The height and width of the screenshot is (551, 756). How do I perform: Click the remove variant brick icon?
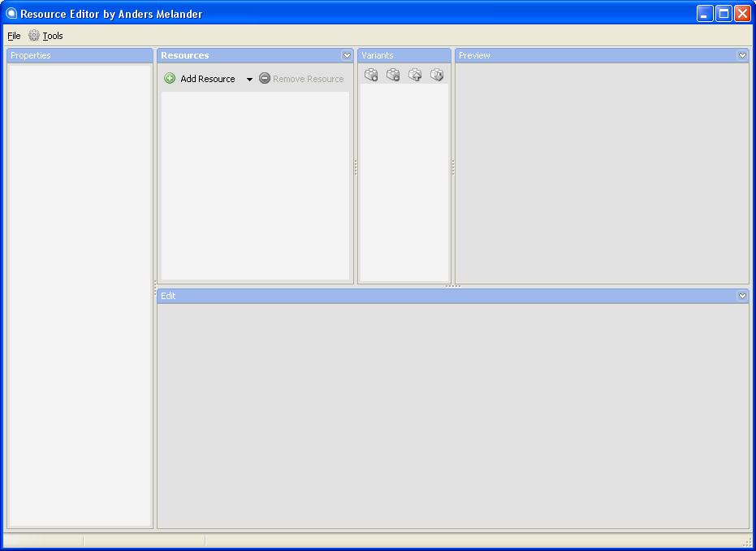393,75
